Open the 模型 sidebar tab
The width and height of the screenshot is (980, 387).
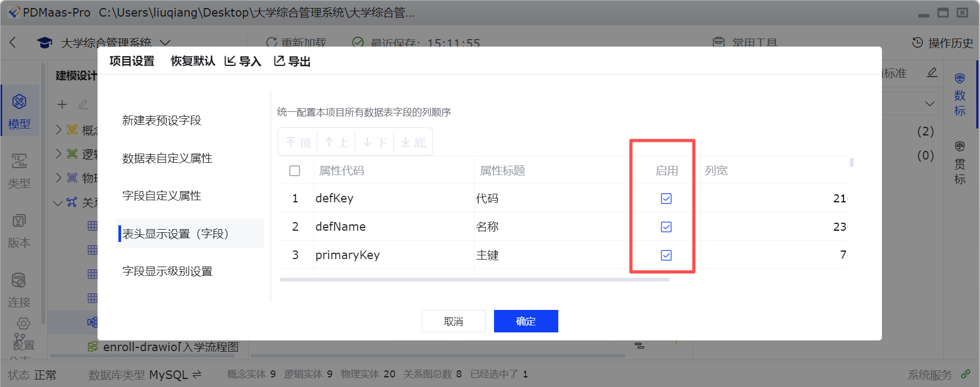pyautogui.click(x=19, y=111)
